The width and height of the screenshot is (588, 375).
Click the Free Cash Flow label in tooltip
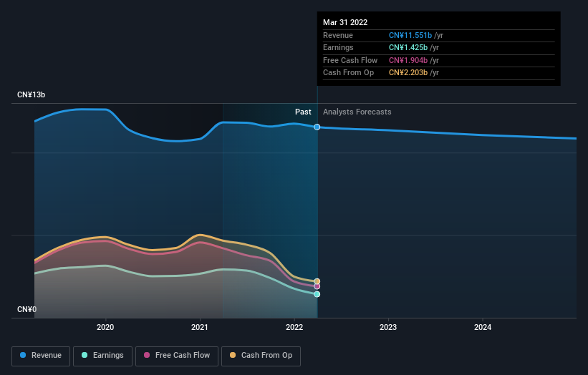coord(350,60)
